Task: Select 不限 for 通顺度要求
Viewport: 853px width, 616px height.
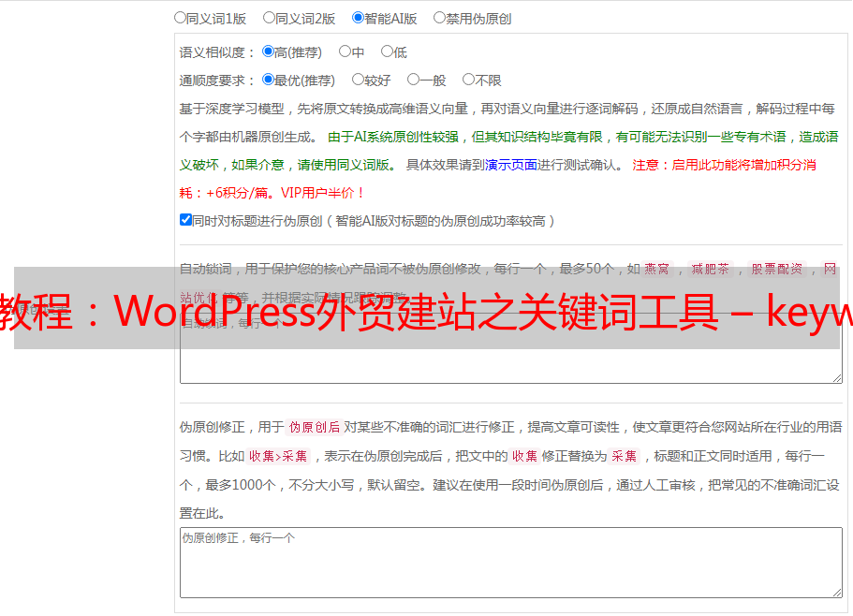Action: tap(468, 80)
